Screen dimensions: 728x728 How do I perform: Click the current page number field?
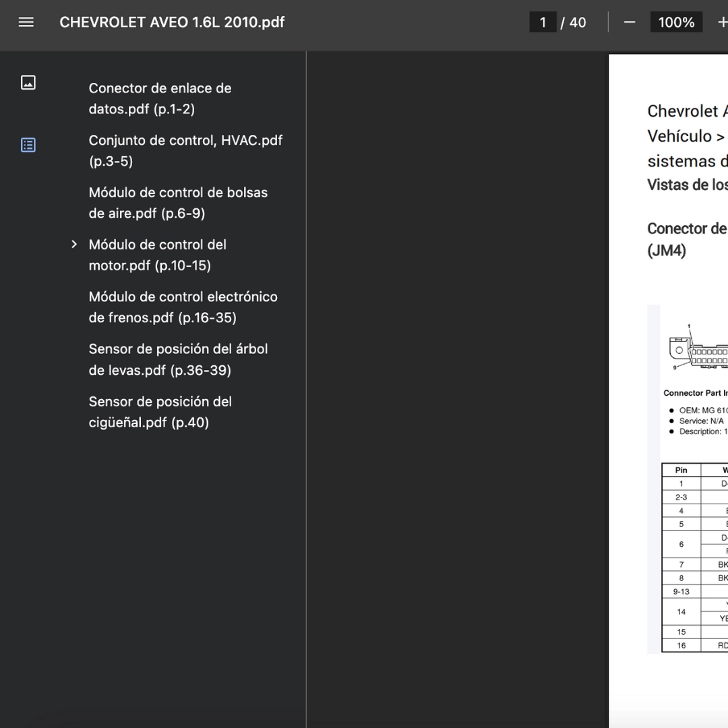coord(543,22)
